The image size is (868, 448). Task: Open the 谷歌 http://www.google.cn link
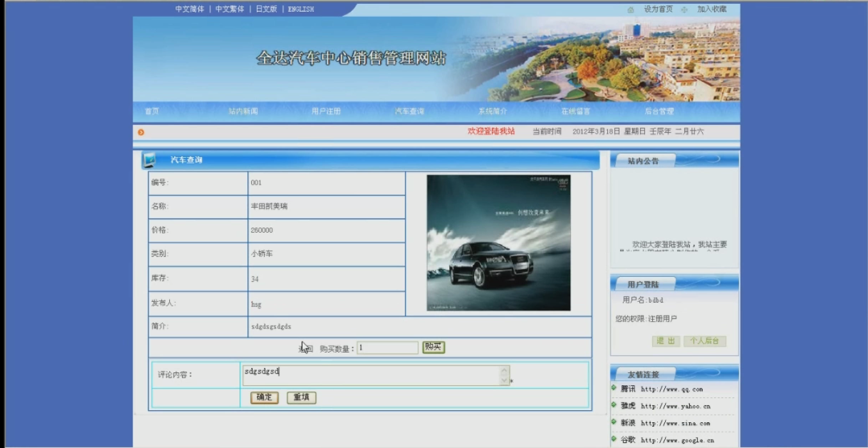coord(667,440)
